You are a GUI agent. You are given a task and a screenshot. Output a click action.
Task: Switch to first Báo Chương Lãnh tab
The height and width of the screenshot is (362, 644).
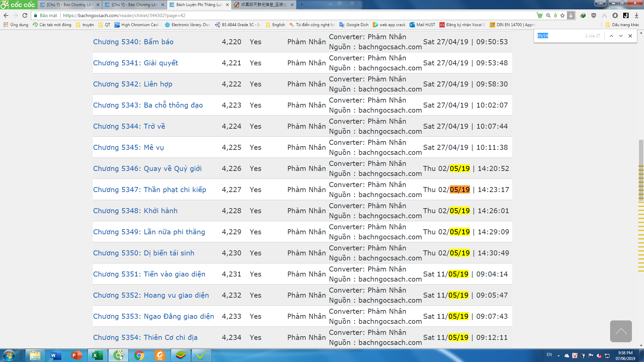click(x=69, y=5)
